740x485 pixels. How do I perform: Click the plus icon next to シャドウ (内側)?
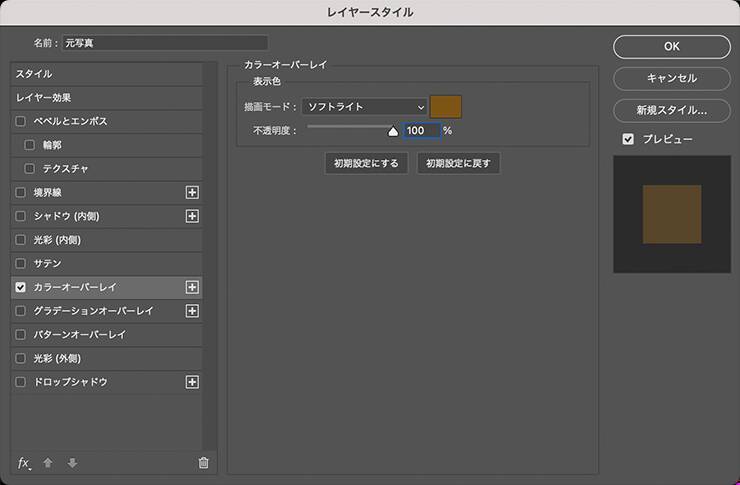click(x=193, y=216)
